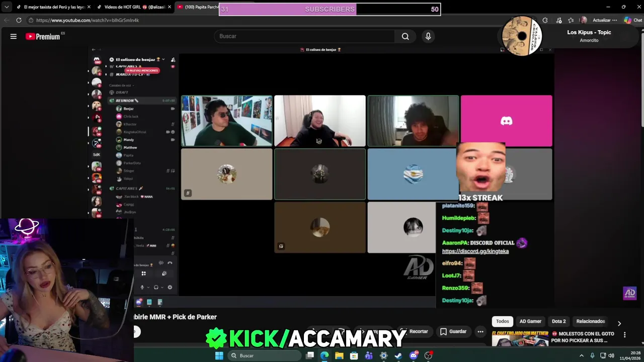Open the video more-actions ellipsis menu
The image size is (644, 362).
[x=480, y=331]
